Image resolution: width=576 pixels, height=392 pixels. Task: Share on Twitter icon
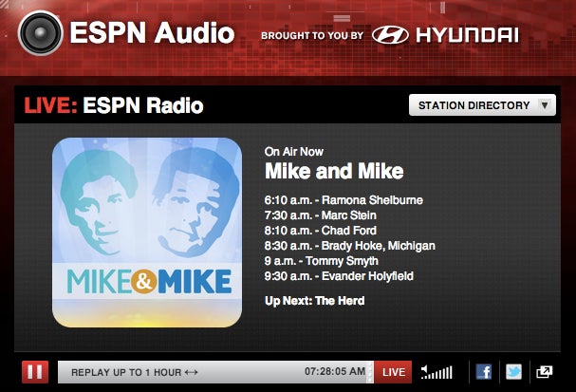pyautogui.click(x=513, y=372)
